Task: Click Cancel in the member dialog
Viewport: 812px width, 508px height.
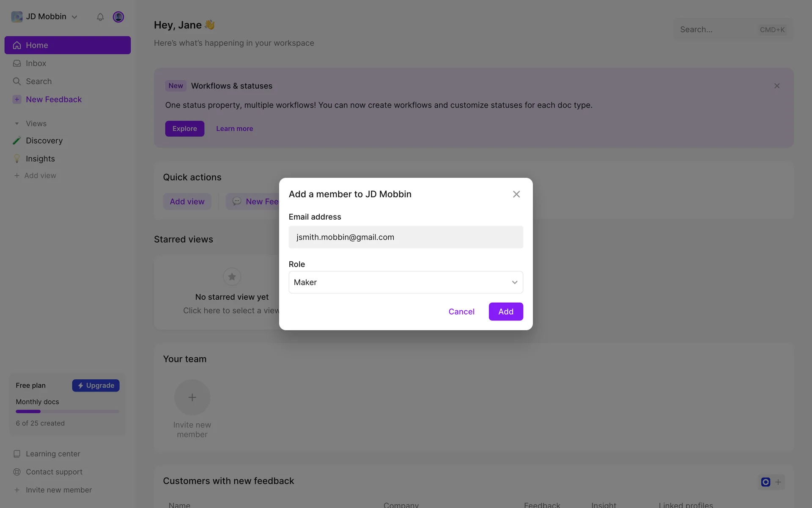Action: pos(461,312)
